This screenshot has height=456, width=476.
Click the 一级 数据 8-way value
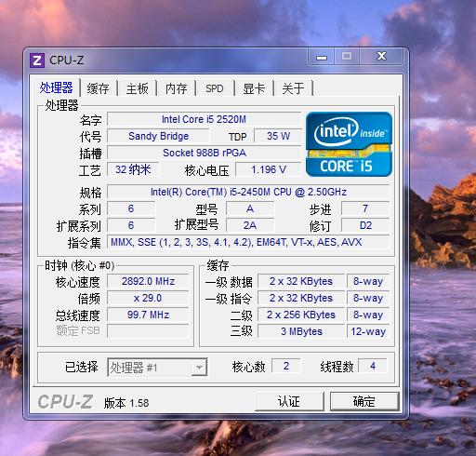click(x=368, y=281)
